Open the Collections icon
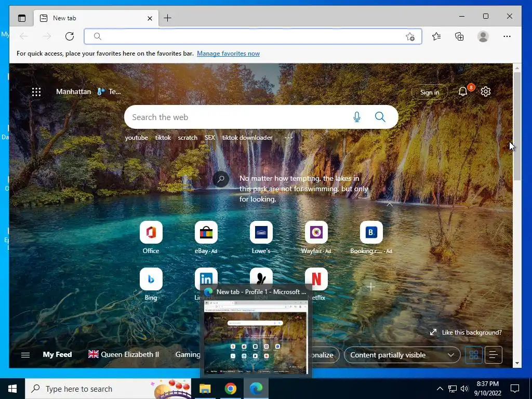Screen dimensions: 532x399 [459, 36]
